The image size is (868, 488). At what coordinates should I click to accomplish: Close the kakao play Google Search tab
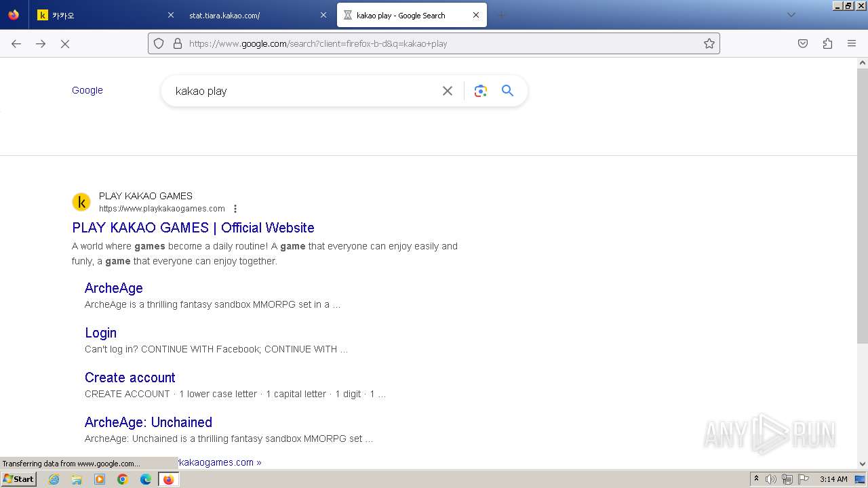tap(476, 15)
